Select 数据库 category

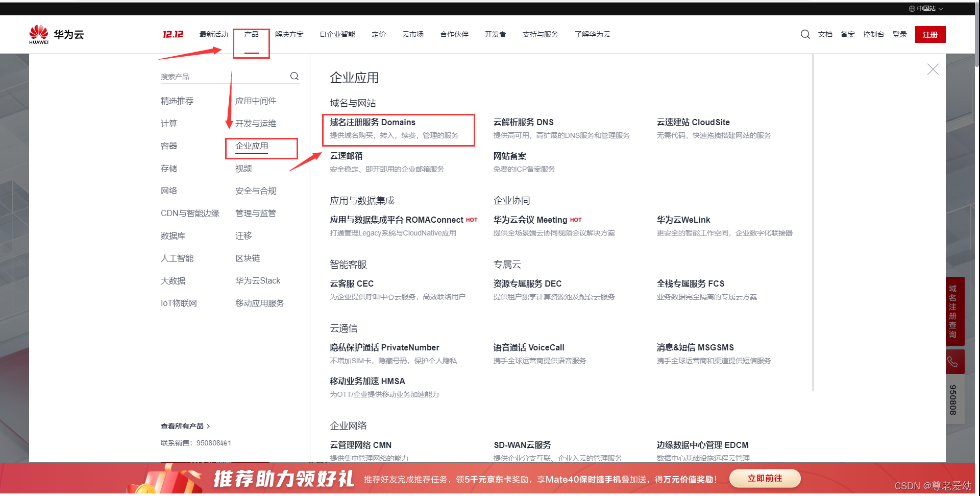[x=173, y=236]
